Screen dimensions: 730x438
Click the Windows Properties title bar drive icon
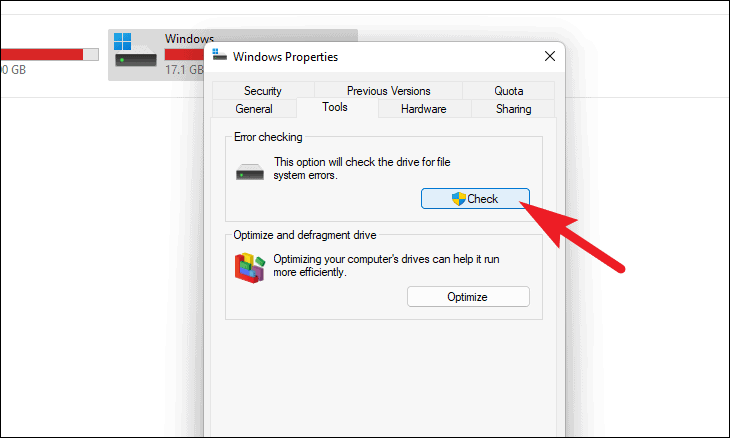[219, 54]
